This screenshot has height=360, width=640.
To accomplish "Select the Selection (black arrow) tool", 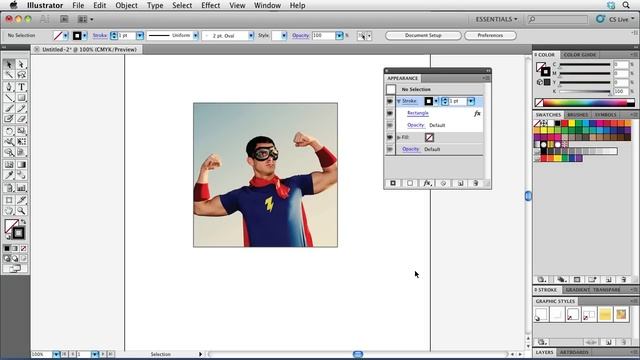I will click(9, 64).
